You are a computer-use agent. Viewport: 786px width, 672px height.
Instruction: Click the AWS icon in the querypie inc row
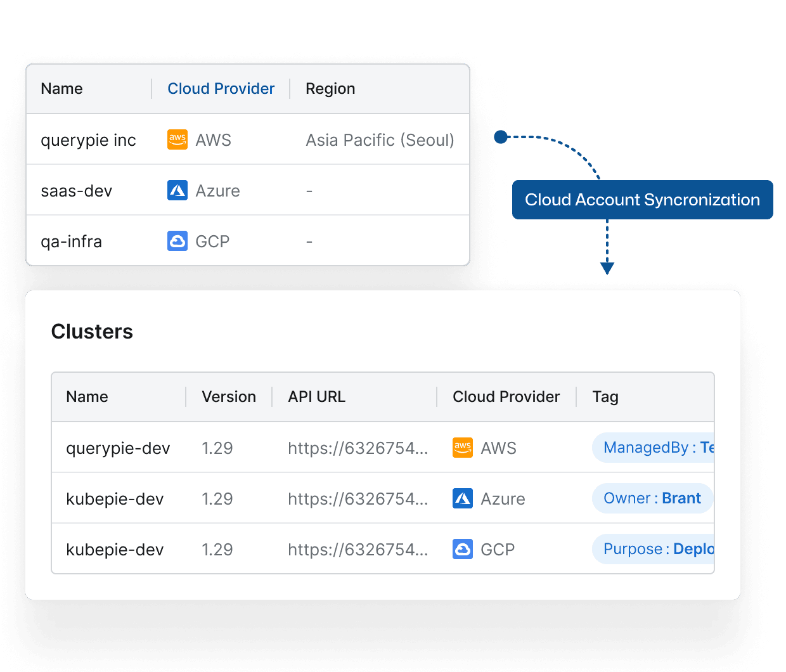tap(177, 139)
